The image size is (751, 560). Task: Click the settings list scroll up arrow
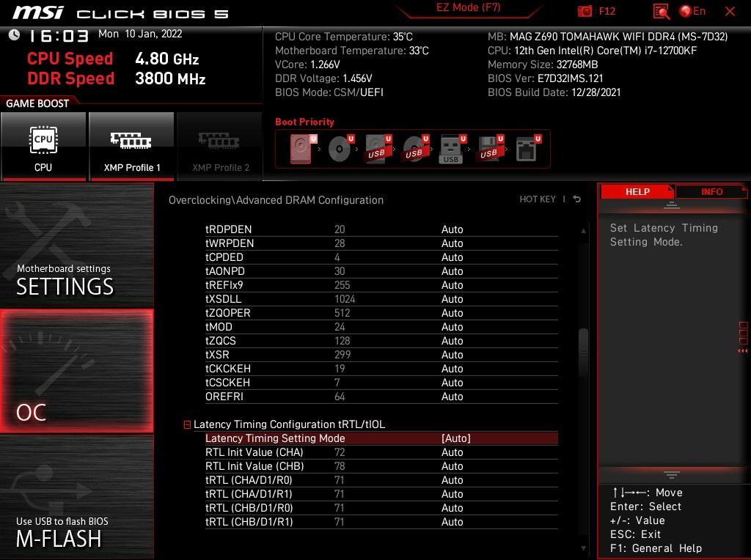[x=583, y=231]
